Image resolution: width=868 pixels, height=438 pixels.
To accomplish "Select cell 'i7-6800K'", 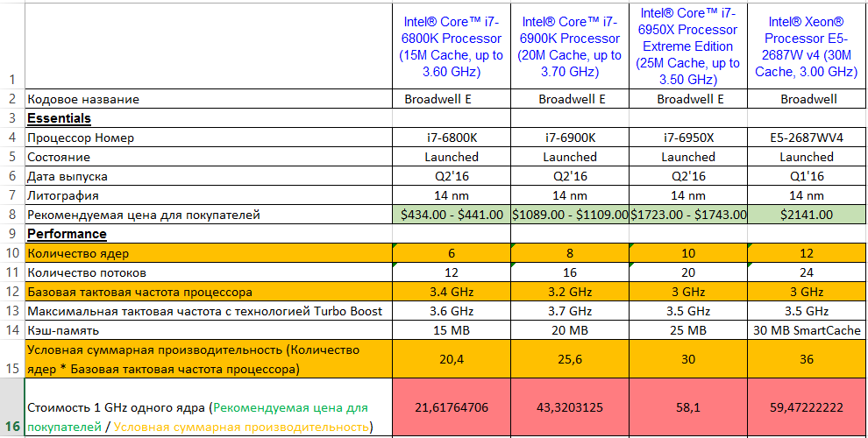I will pyautogui.click(x=452, y=138).
